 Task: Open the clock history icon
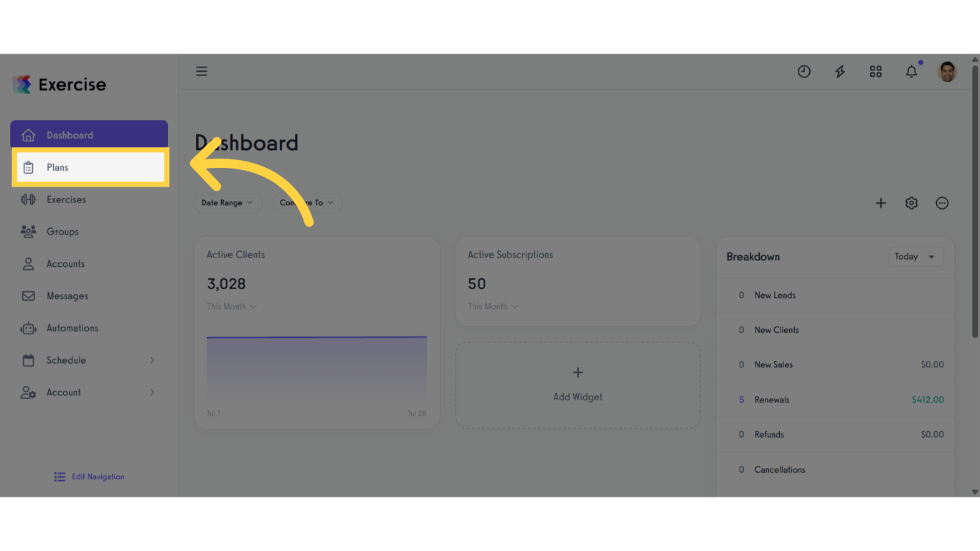coord(804,72)
